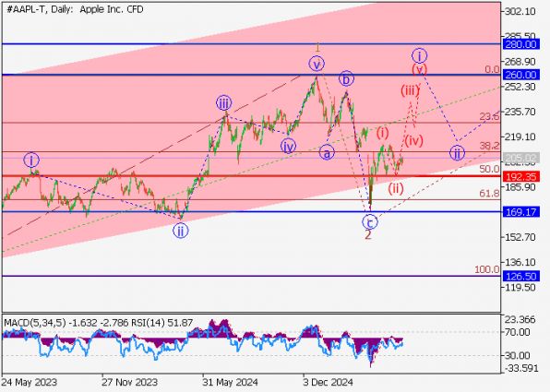The height and width of the screenshot is (392, 550).
Task: Click the 30.00 RSI oversold scale value
Action: [518, 356]
